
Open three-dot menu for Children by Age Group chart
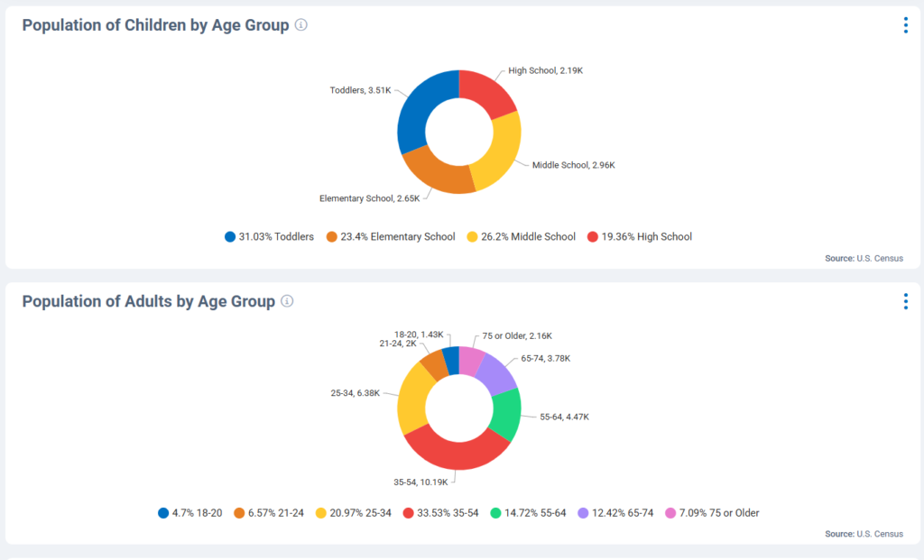coord(905,25)
